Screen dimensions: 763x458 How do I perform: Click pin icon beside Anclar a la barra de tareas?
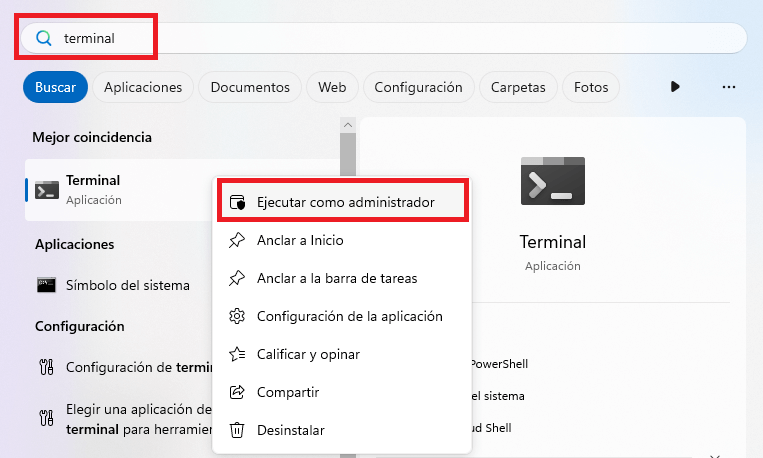click(237, 278)
